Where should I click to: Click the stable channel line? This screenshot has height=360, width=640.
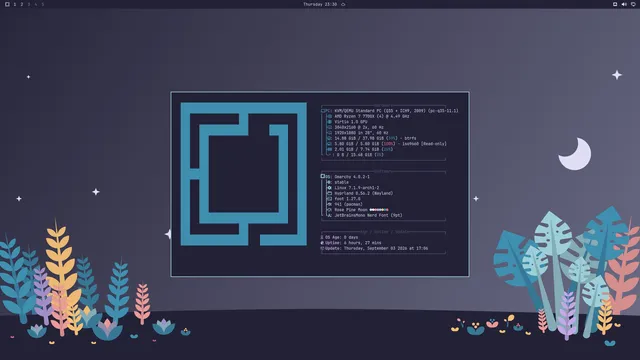pyautogui.click(x=342, y=182)
